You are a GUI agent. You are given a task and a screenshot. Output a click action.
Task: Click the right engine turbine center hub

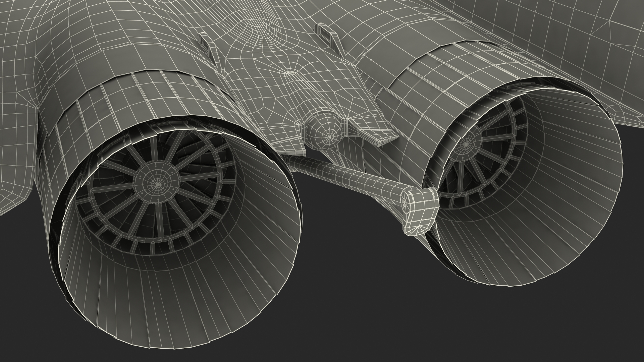466,145
